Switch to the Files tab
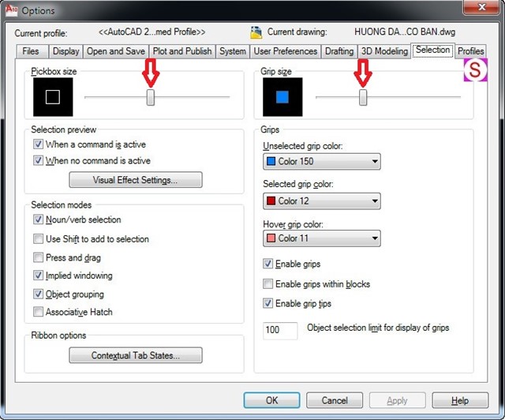The image size is (505, 420). [x=31, y=51]
